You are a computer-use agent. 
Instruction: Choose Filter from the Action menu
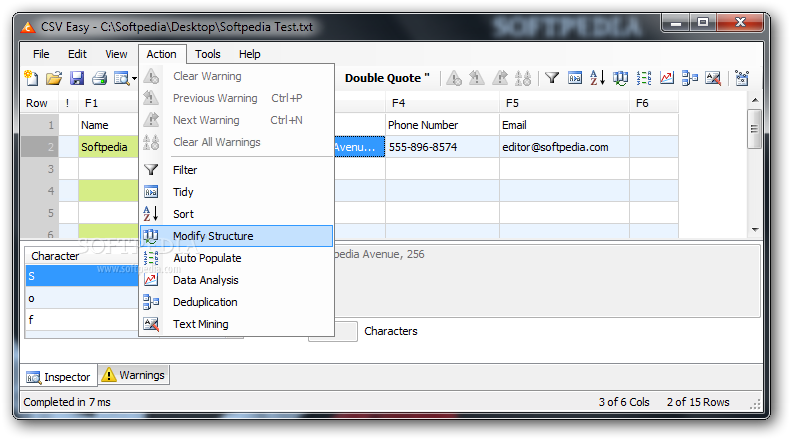coord(236,170)
